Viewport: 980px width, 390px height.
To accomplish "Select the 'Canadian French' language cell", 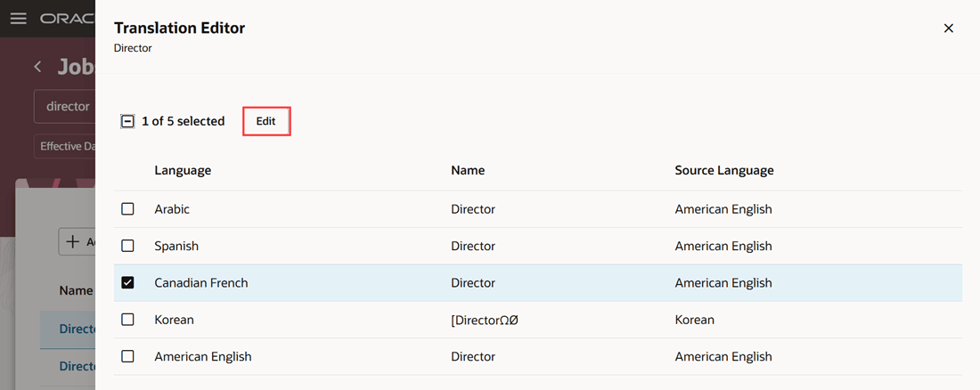I will click(x=201, y=283).
